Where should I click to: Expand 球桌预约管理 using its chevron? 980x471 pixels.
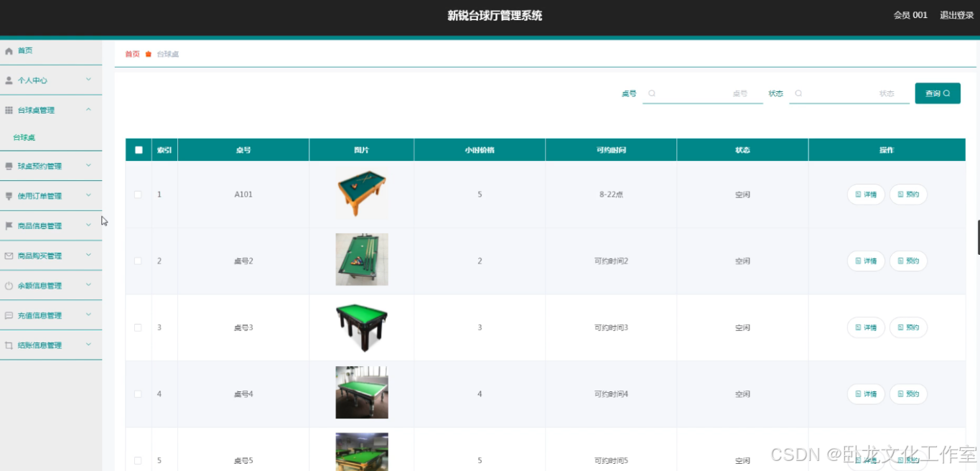point(89,165)
